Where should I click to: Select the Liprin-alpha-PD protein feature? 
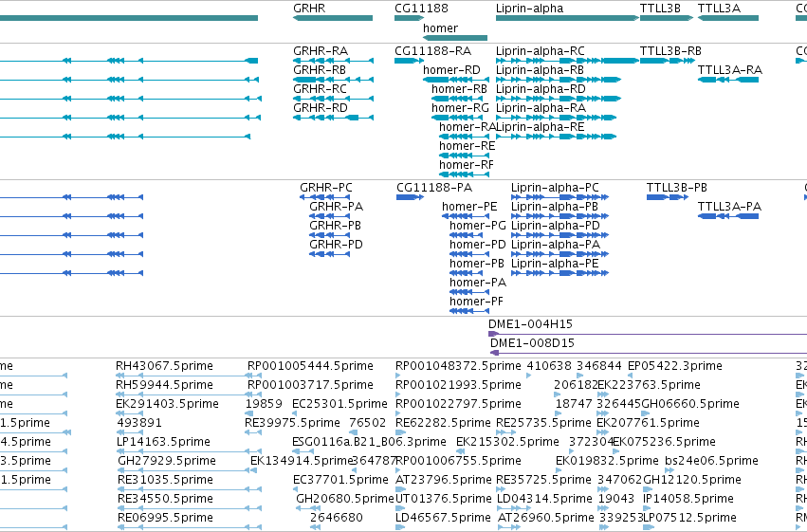click(x=559, y=235)
